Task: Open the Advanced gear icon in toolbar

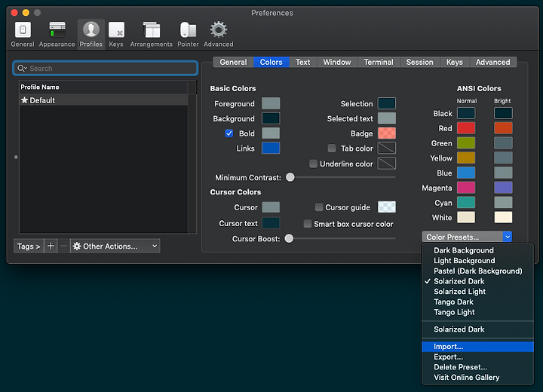Action: tap(219, 34)
